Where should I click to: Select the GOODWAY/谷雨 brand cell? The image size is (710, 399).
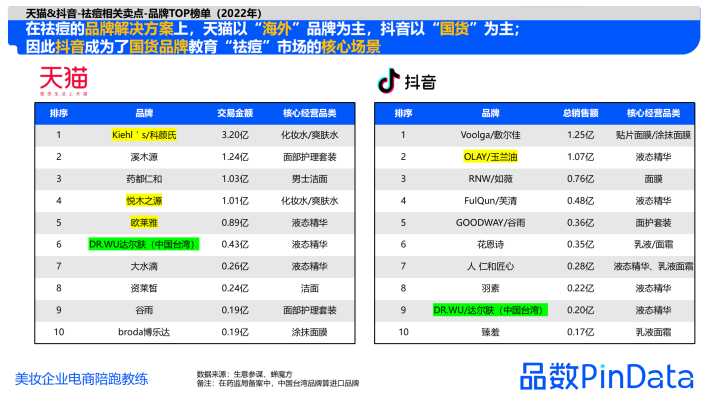[490, 223]
